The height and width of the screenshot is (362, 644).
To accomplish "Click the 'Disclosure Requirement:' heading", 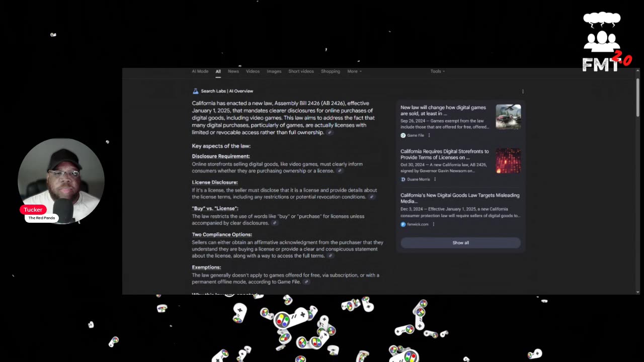I will click(221, 156).
